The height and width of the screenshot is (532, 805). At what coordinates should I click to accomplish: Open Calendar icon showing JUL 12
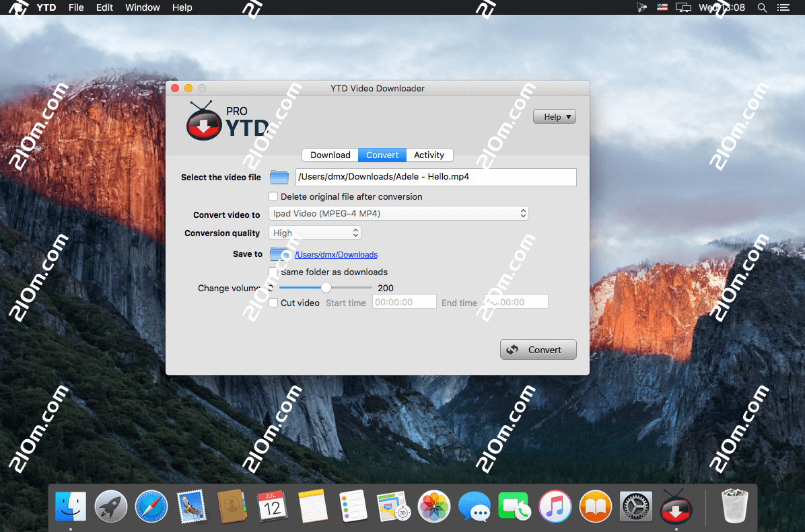(271, 506)
